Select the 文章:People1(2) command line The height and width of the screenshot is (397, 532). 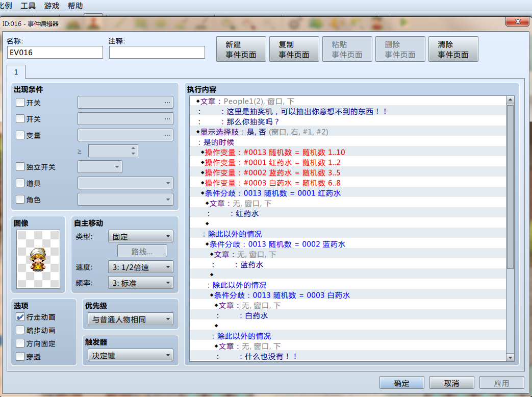[x=348, y=101]
